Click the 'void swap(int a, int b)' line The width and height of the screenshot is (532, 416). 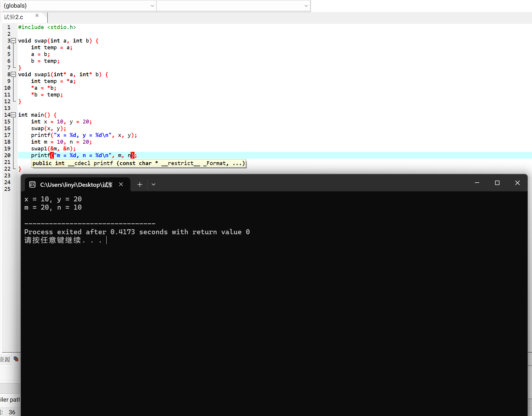[58, 41]
